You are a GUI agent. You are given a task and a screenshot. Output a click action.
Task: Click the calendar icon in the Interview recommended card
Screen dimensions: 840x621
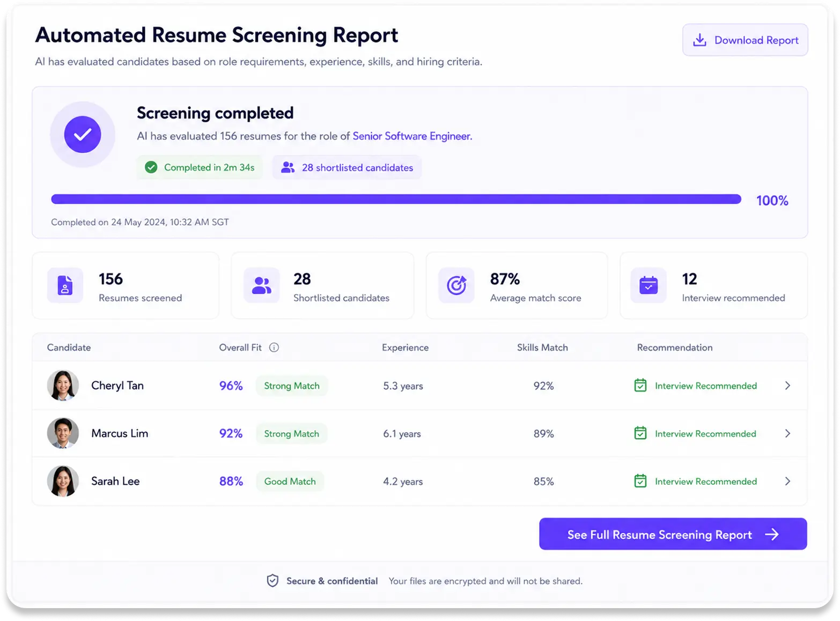pos(649,285)
